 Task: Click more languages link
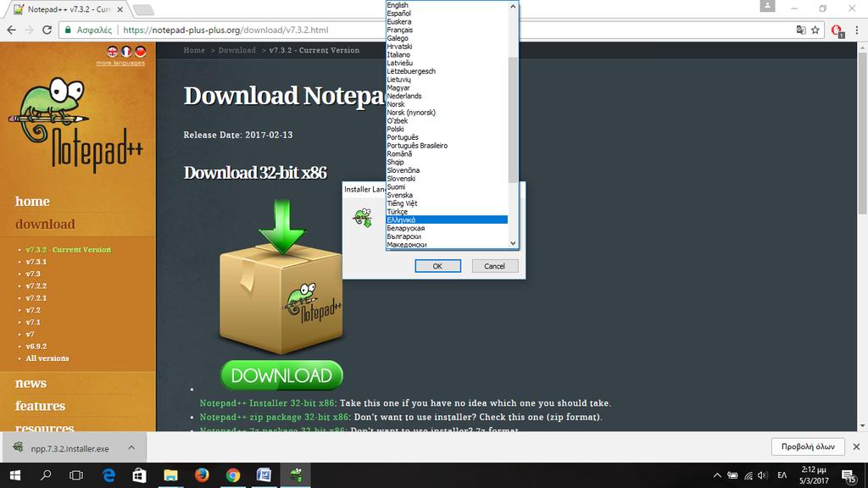click(x=120, y=63)
